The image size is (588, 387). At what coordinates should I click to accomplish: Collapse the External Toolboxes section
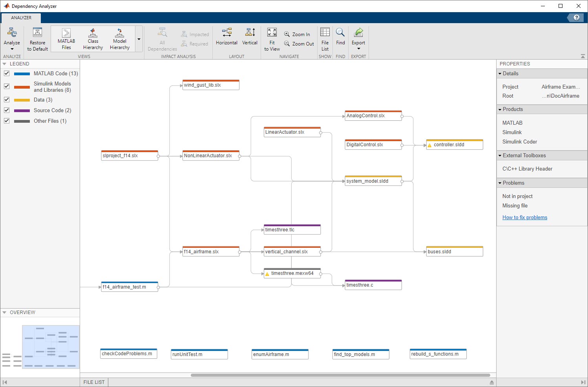tap(500, 156)
